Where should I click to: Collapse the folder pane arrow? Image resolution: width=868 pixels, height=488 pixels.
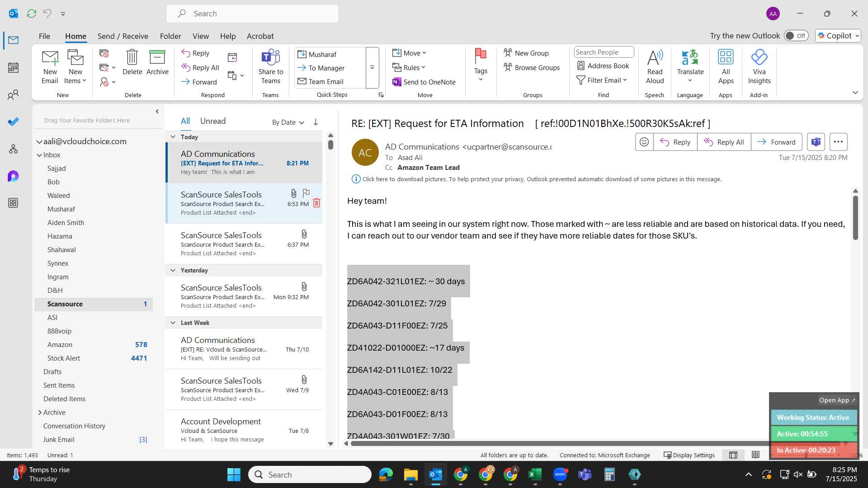[x=157, y=111]
